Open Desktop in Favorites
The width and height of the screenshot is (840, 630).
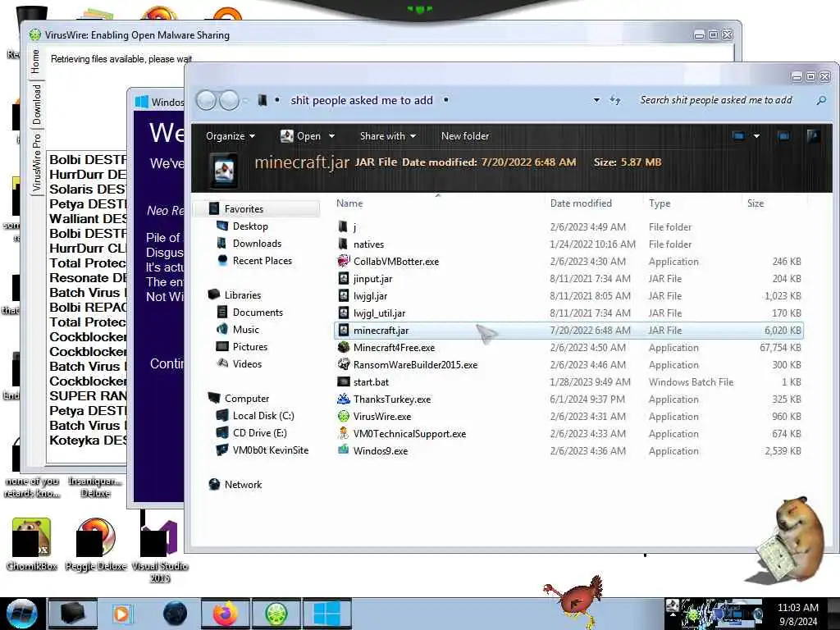point(250,226)
